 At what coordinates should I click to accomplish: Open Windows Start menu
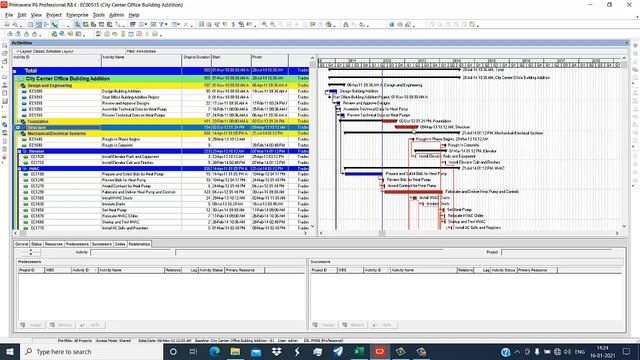coord(10,351)
